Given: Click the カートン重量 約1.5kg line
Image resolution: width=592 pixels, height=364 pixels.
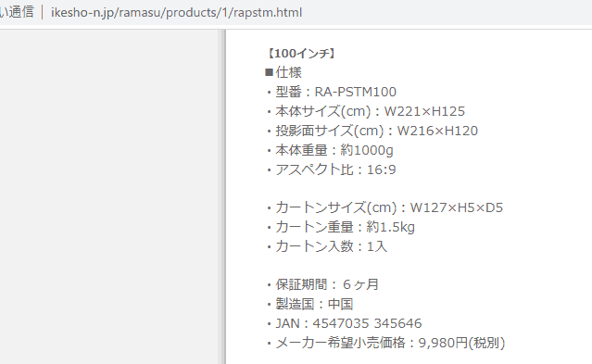Looking at the screenshot, I should coord(341,227).
